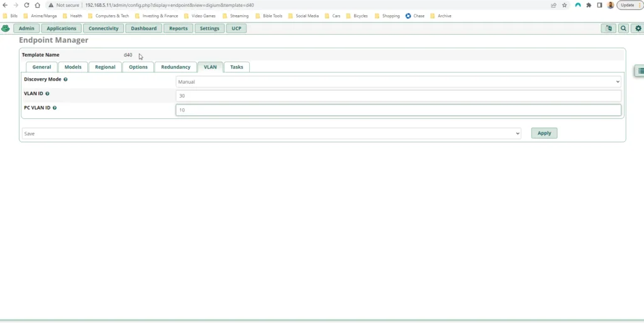Open the Shopping bookmark folder
Image resolution: width=644 pixels, height=323 pixels.
tap(387, 16)
